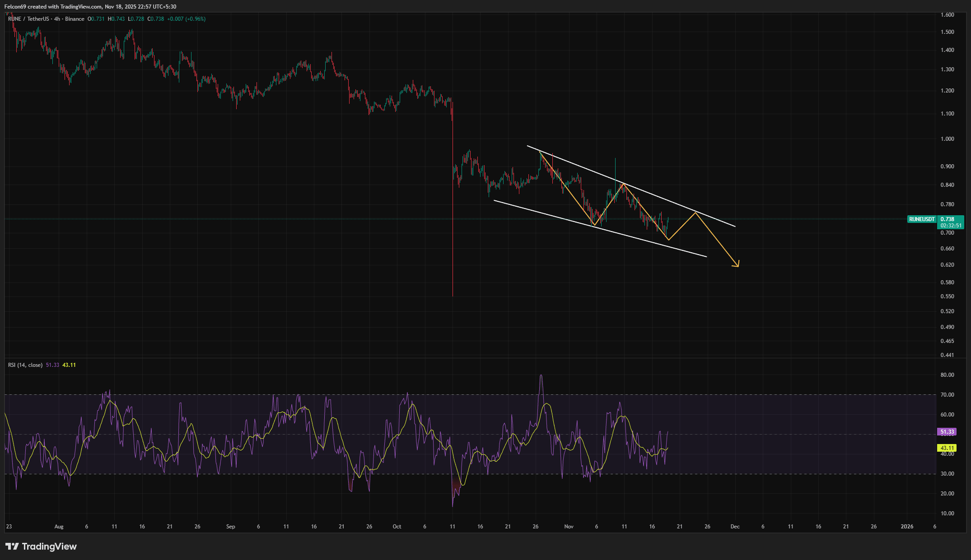Click the countdown timer 02:32:51 label
This screenshot has width=971, height=560.
pyautogui.click(x=950, y=226)
